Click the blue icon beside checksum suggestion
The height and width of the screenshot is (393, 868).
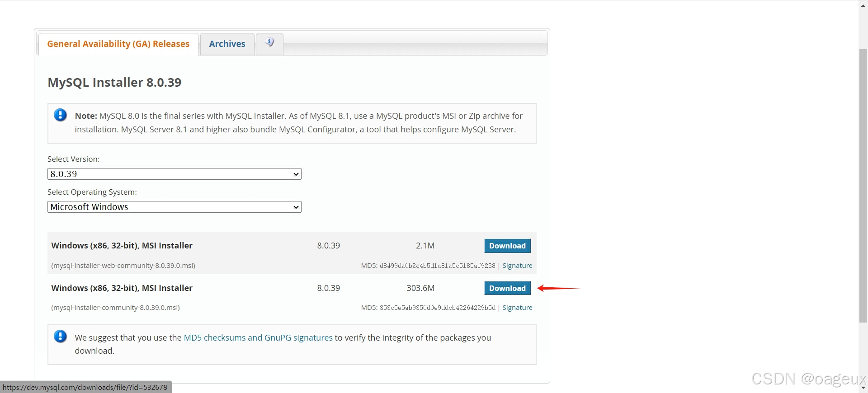(x=60, y=337)
